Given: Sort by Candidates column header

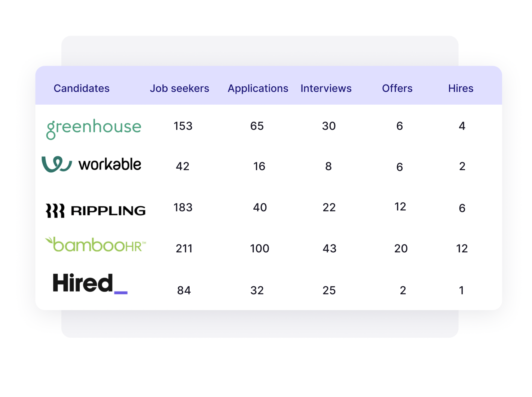Looking at the screenshot, I should pos(82,88).
